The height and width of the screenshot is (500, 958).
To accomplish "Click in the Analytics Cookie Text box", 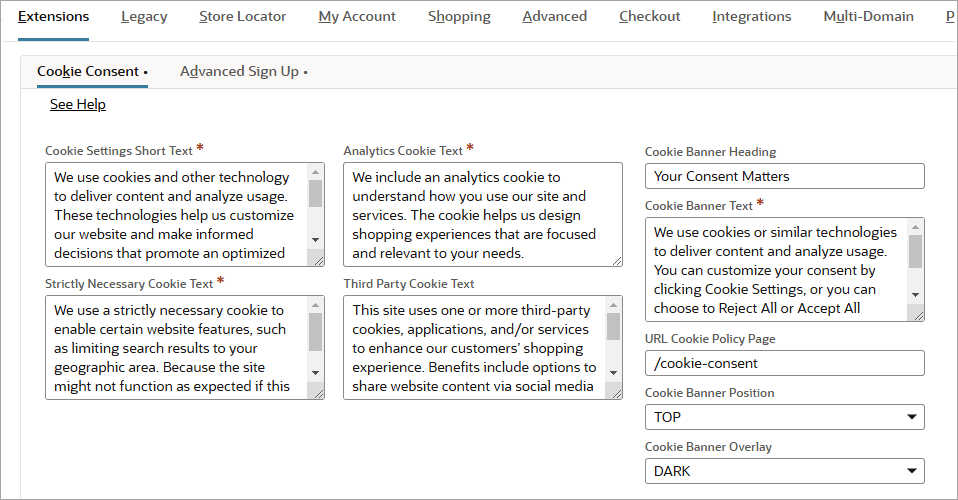I will (x=483, y=215).
